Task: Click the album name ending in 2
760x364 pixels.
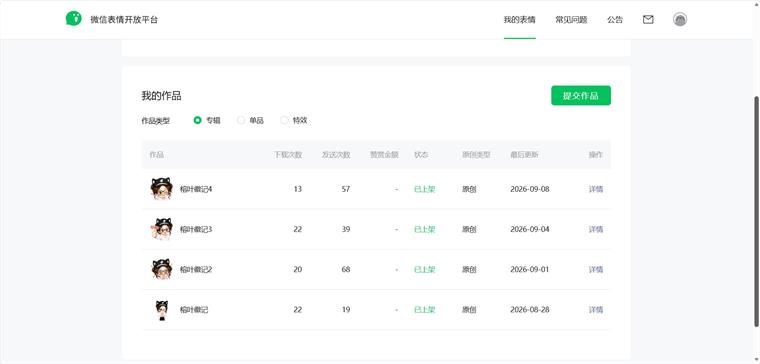Action: click(196, 269)
